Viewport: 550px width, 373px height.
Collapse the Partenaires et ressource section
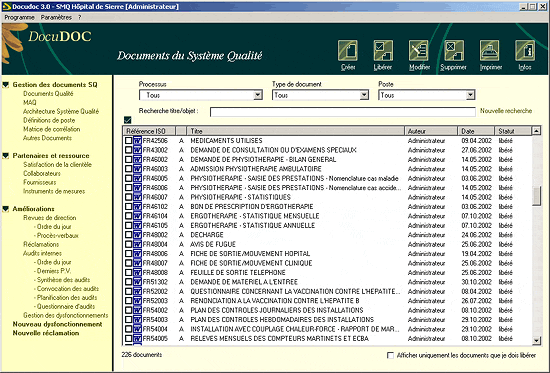pyautogui.click(x=6, y=156)
